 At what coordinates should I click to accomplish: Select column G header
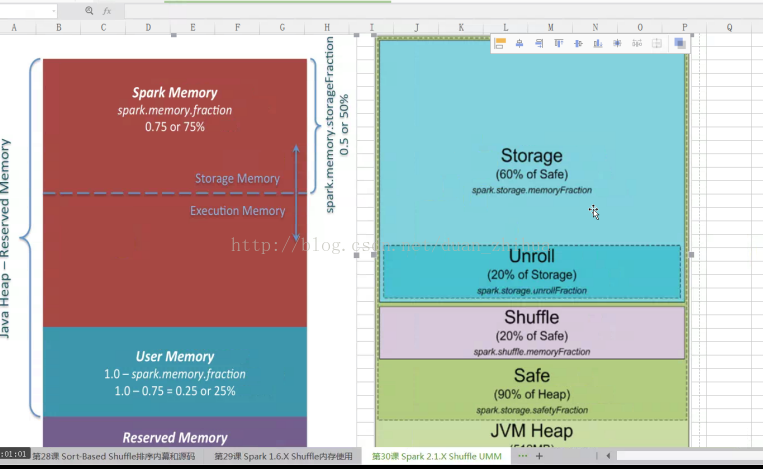pos(282,28)
